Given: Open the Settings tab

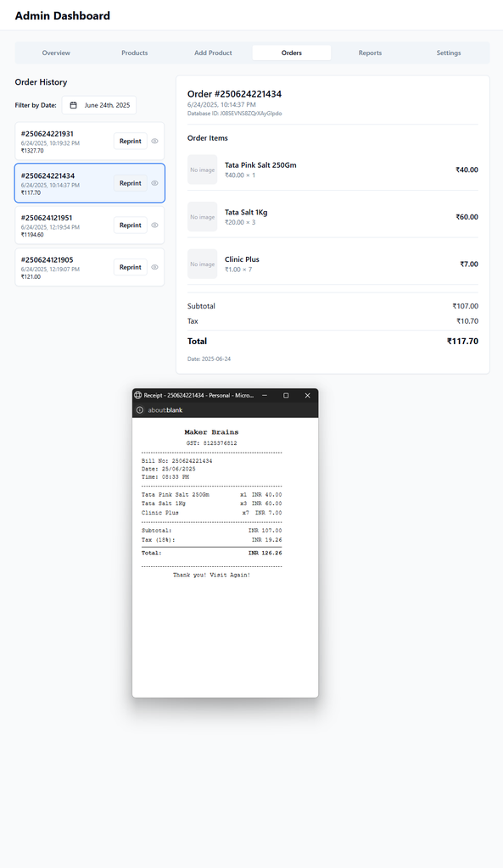Looking at the screenshot, I should 449,53.
